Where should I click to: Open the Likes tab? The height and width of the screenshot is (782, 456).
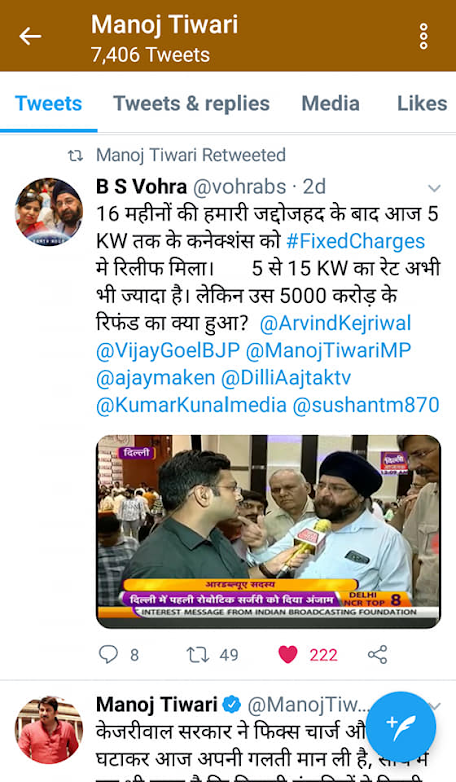pos(422,103)
